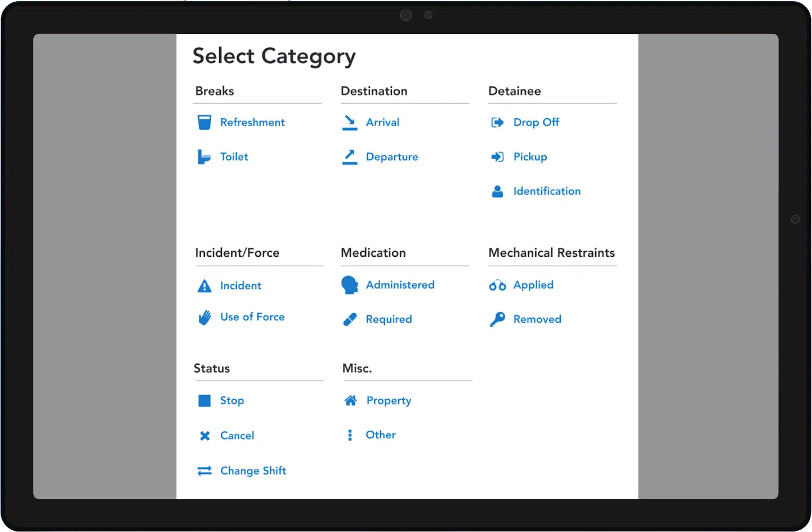This screenshot has width=812, height=532.
Task: Click the Incident/Force section heading
Action: pyautogui.click(x=237, y=253)
